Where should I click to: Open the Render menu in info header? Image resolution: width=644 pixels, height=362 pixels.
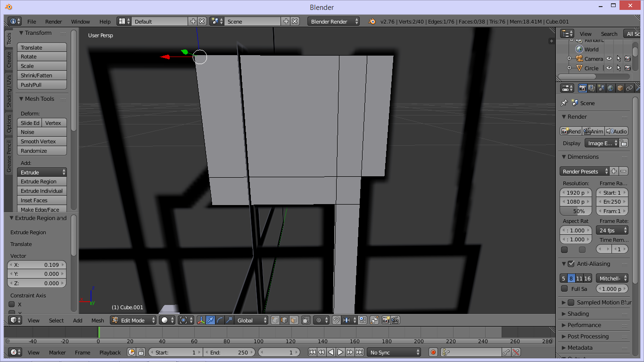click(54, 21)
